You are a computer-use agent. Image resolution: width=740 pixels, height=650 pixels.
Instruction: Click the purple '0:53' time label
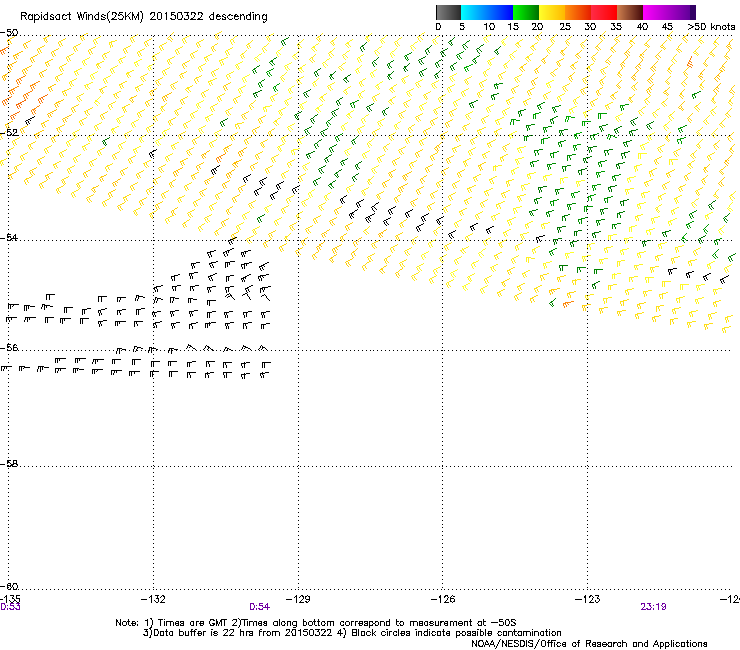pyautogui.click(x=10, y=607)
